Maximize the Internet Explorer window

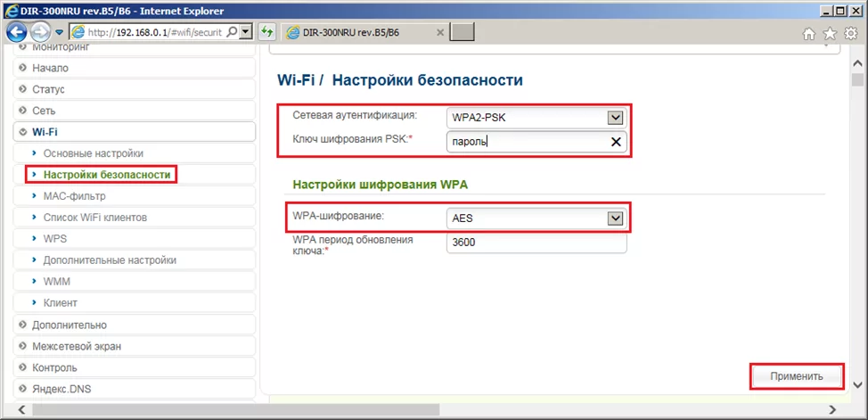point(840,10)
